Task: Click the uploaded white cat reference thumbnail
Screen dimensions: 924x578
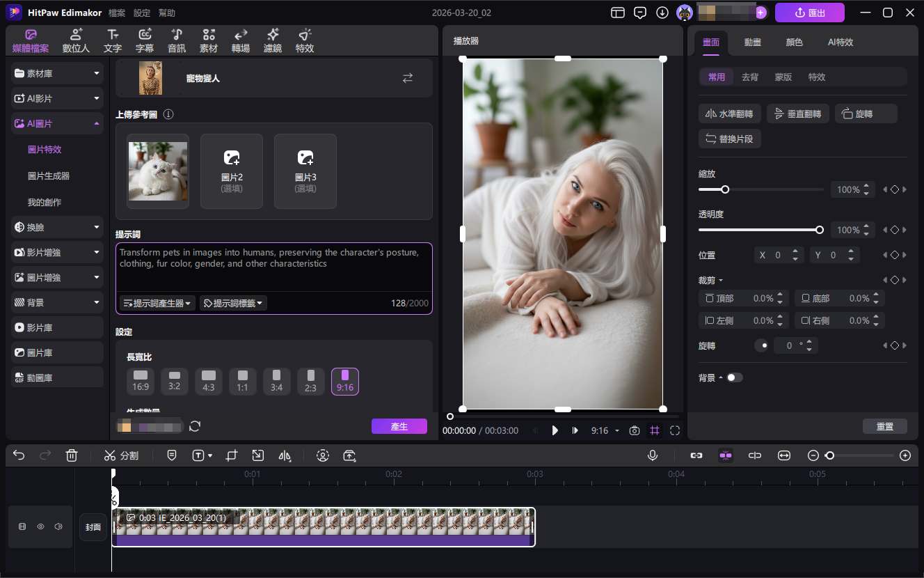Action: pos(158,171)
